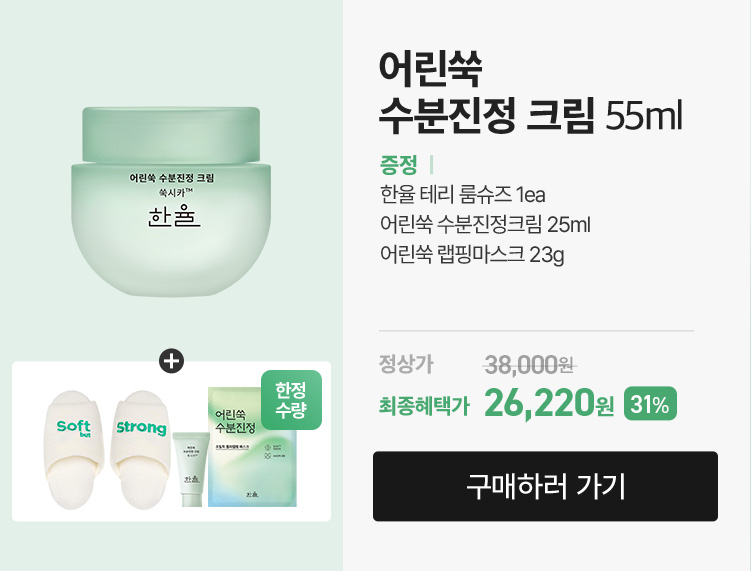Select the 어린쑥 랩핑마스크 23g gift line
The image size is (751, 571).
[472, 254]
